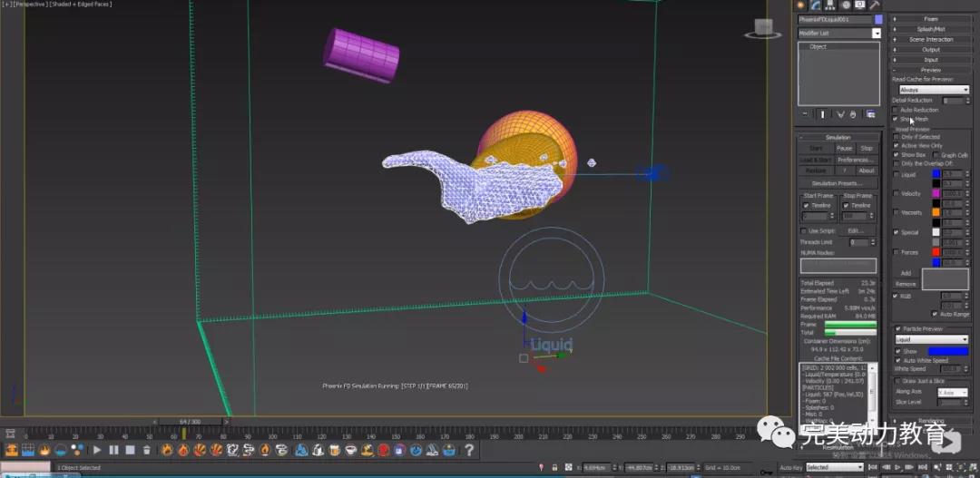Open the Modifier List dropdown
Viewport: 980px width, 478px height.
[877, 34]
